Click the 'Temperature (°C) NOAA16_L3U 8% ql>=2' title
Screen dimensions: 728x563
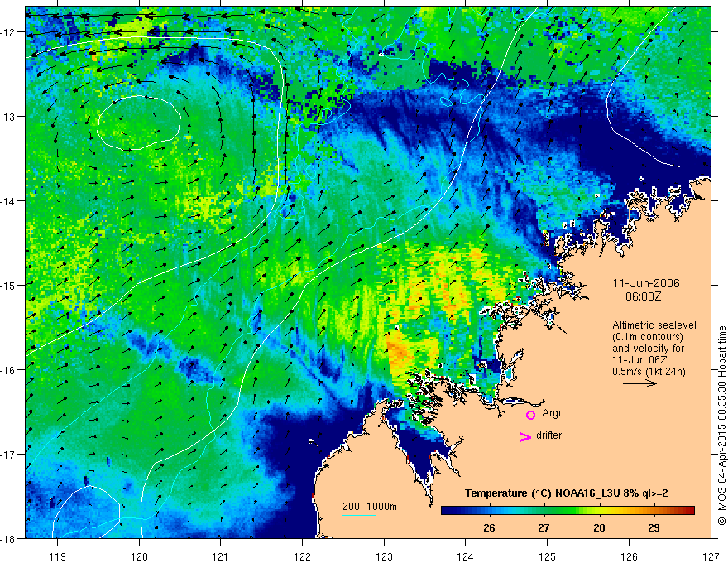567,493
